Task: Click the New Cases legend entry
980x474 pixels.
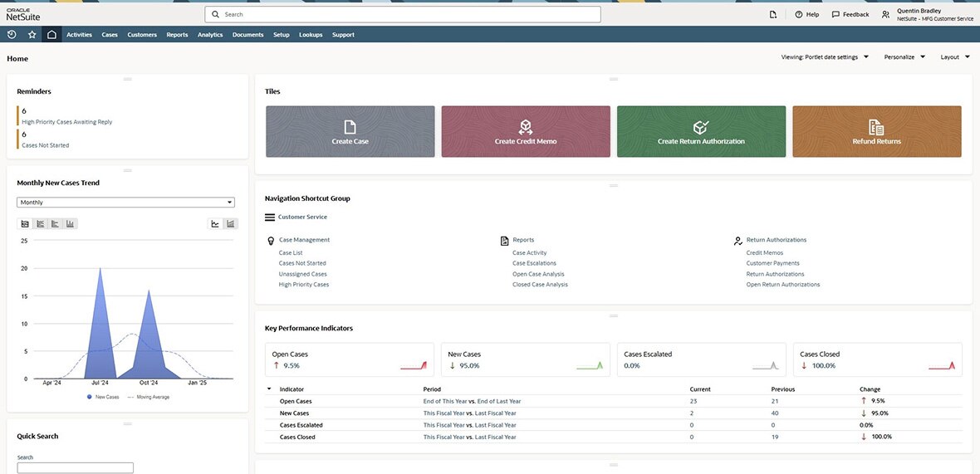Action: [x=103, y=397]
